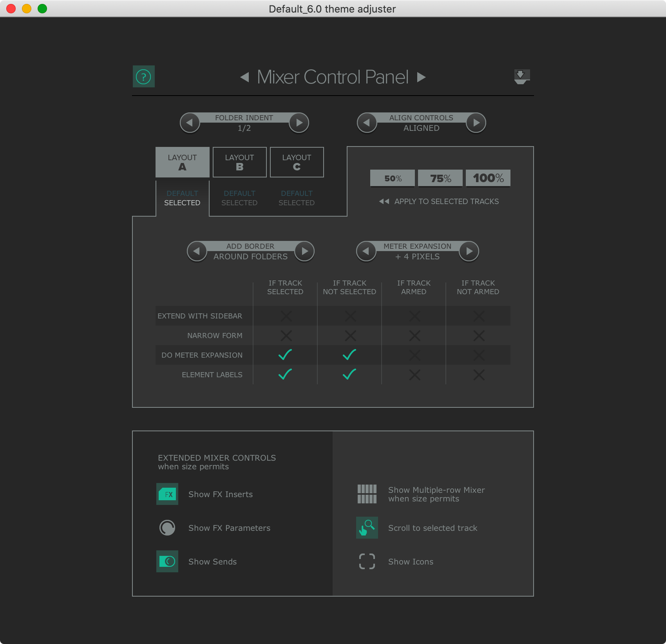Image resolution: width=666 pixels, height=644 pixels.
Task: Navigate to the next panel using right title arrow
Action: click(x=422, y=77)
